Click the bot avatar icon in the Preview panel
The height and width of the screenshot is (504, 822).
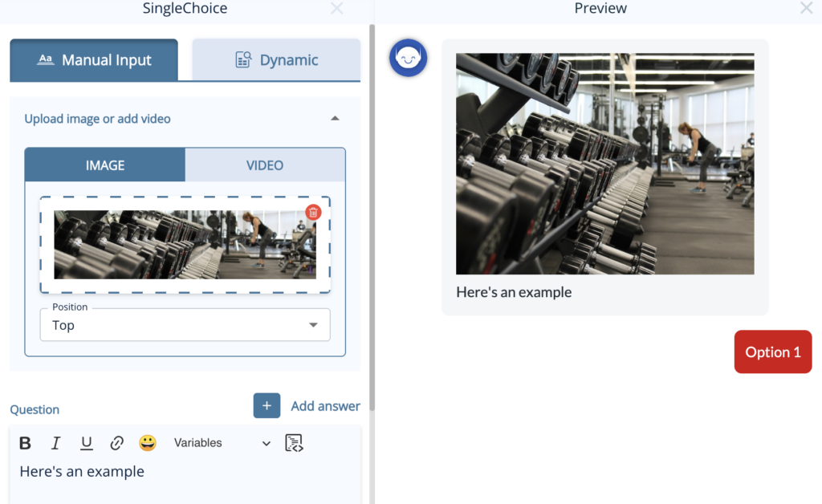408,57
